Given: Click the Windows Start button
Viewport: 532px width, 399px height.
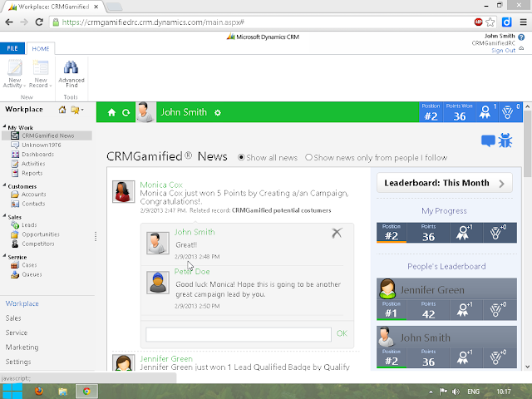Looking at the screenshot, I should tap(12, 392).
